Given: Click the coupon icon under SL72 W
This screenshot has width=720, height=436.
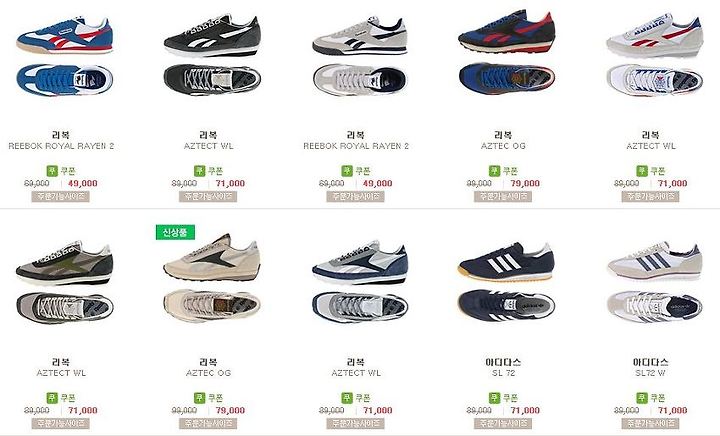Looking at the screenshot, I should tap(641, 397).
